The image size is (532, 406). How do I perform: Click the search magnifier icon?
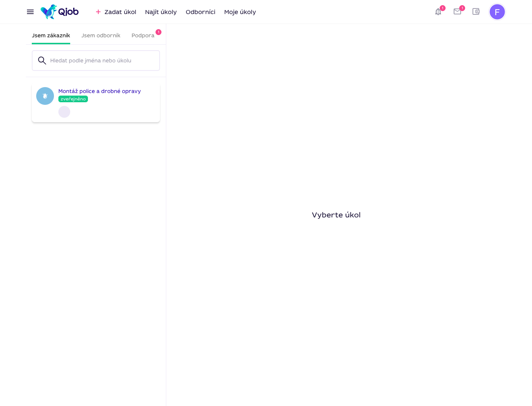click(x=42, y=61)
